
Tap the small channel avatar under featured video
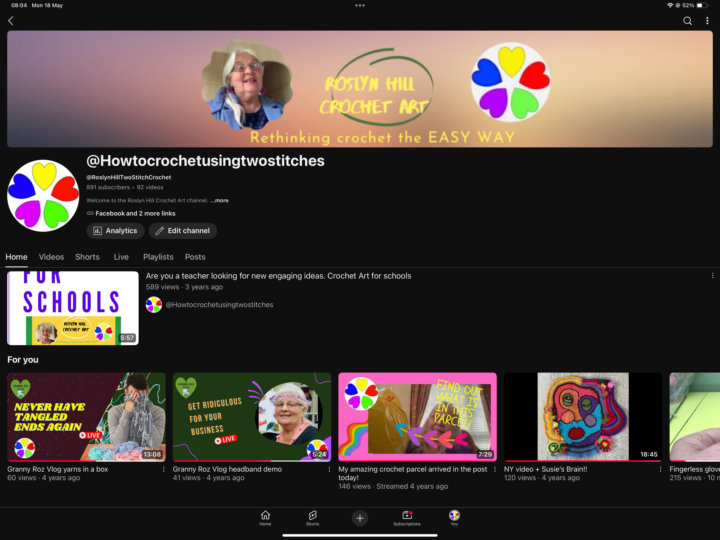(x=154, y=304)
